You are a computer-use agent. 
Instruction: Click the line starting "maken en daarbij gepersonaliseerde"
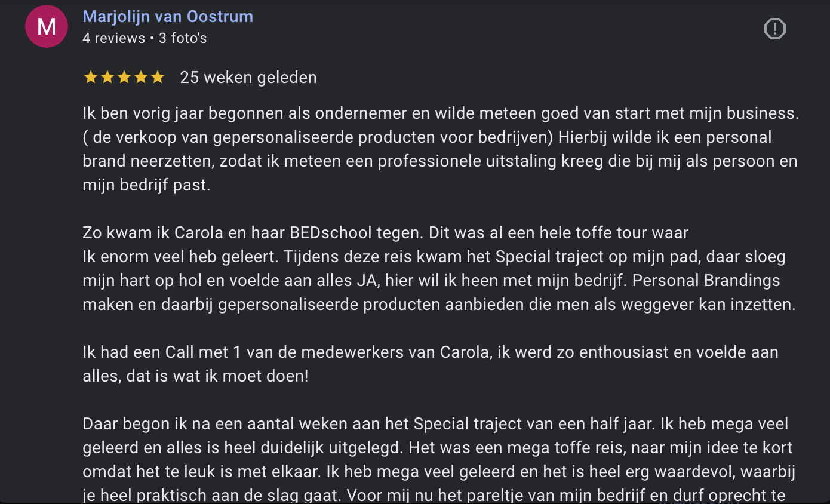pos(439,305)
